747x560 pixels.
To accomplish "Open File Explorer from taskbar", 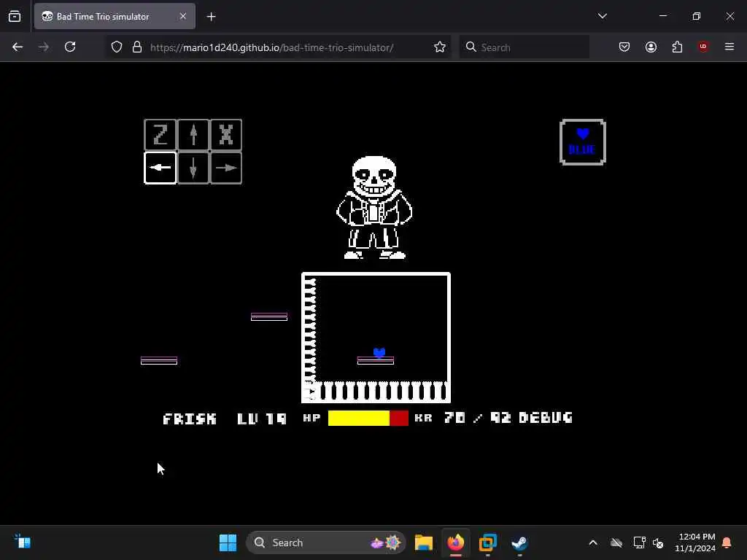I will (x=424, y=542).
